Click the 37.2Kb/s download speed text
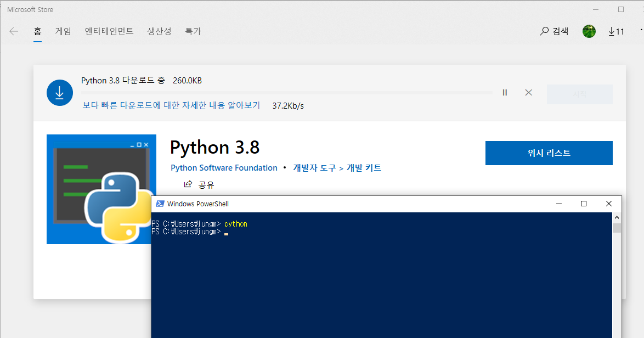The height and width of the screenshot is (338, 644). point(288,106)
